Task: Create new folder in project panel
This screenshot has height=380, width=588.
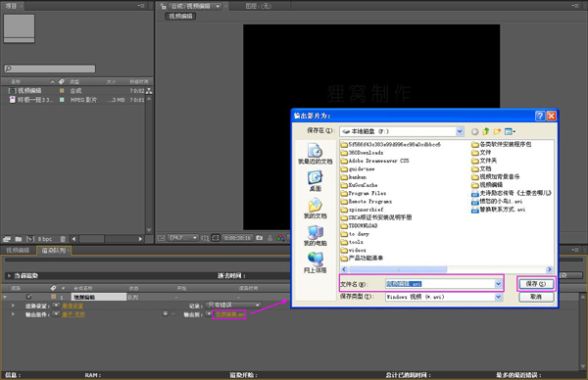Action: click(x=19, y=239)
